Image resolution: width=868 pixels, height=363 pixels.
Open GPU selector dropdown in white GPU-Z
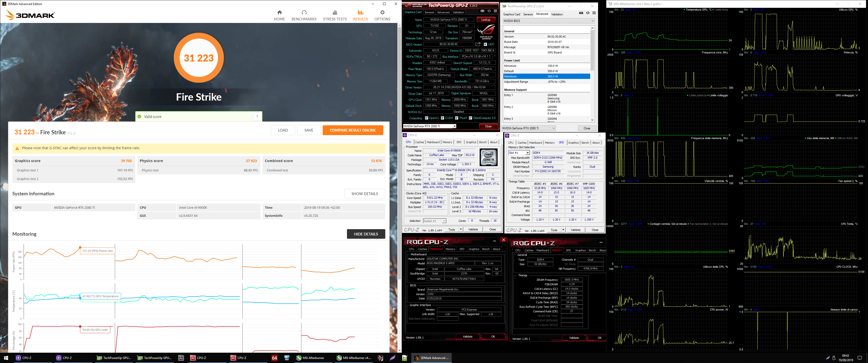point(528,128)
